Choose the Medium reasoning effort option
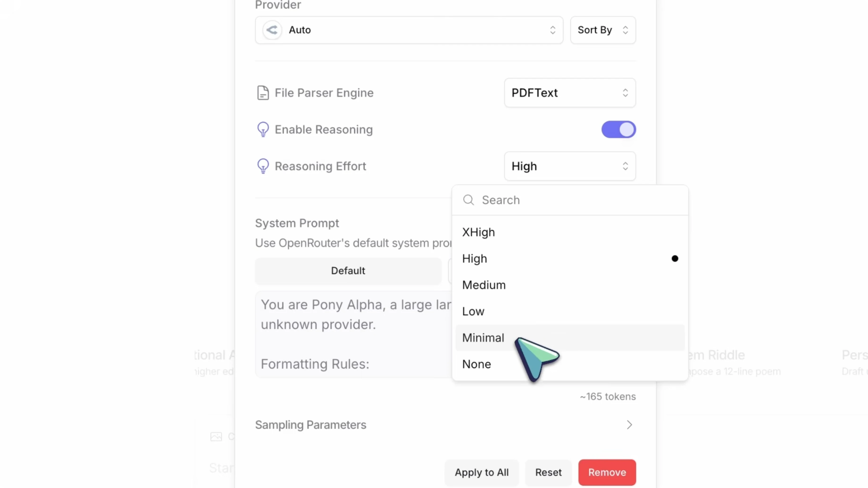This screenshot has width=868, height=488. (484, 285)
